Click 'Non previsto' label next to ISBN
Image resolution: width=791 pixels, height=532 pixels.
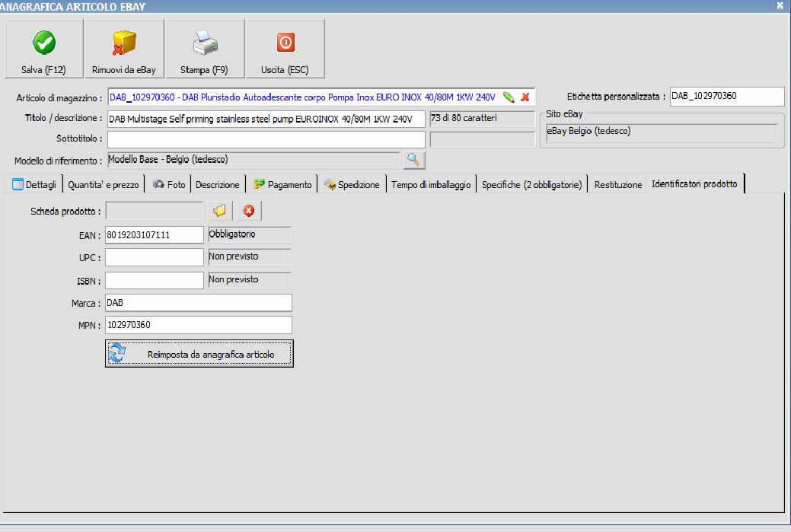click(250, 280)
